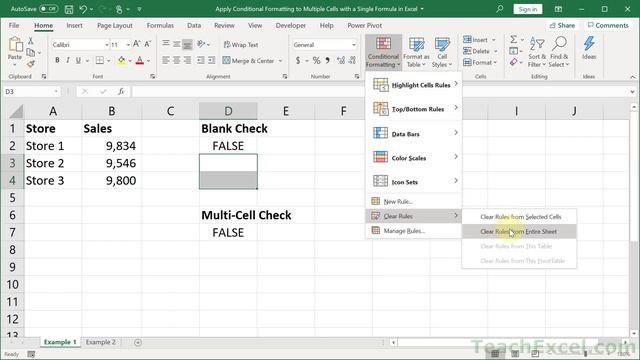Toggle Underline formatting

[78, 60]
